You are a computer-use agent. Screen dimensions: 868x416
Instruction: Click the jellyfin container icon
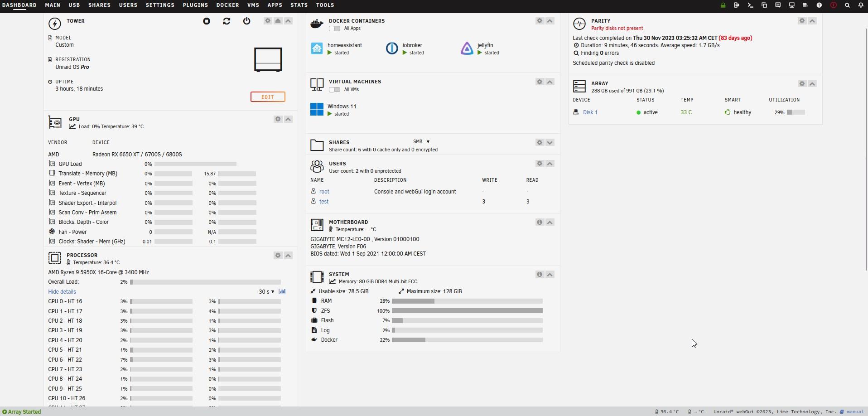[x=467, y=48]
